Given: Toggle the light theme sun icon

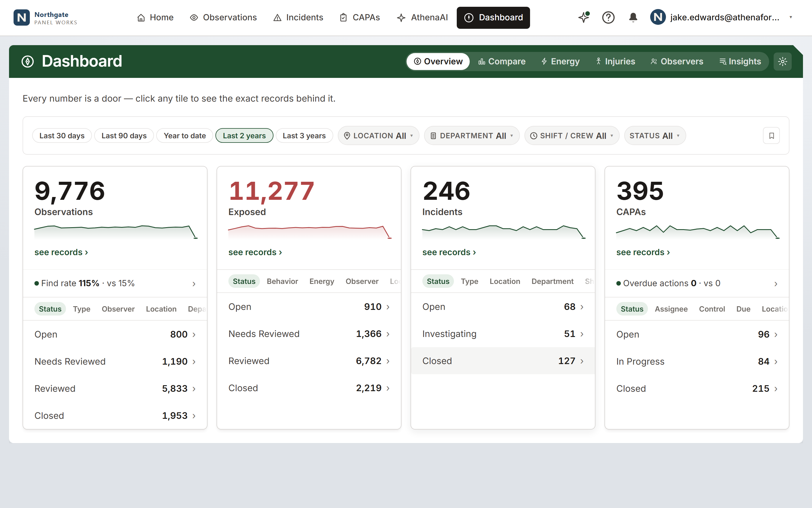Looking at the screenshot, I should click(x=782, y=62).
